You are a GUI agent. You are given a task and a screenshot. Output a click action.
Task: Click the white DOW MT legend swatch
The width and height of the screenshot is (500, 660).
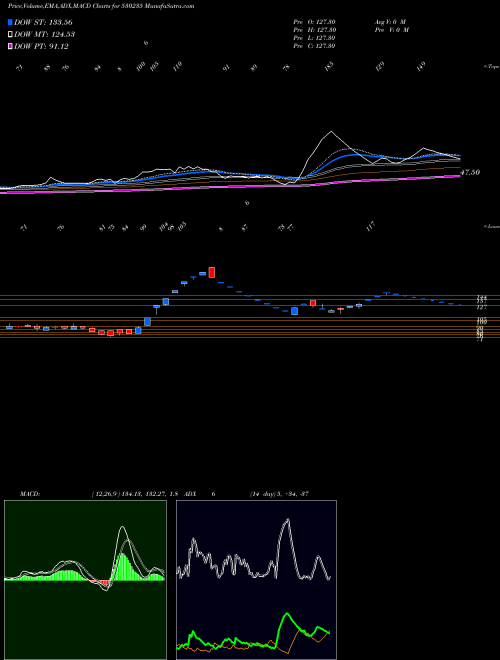[10, 34]
